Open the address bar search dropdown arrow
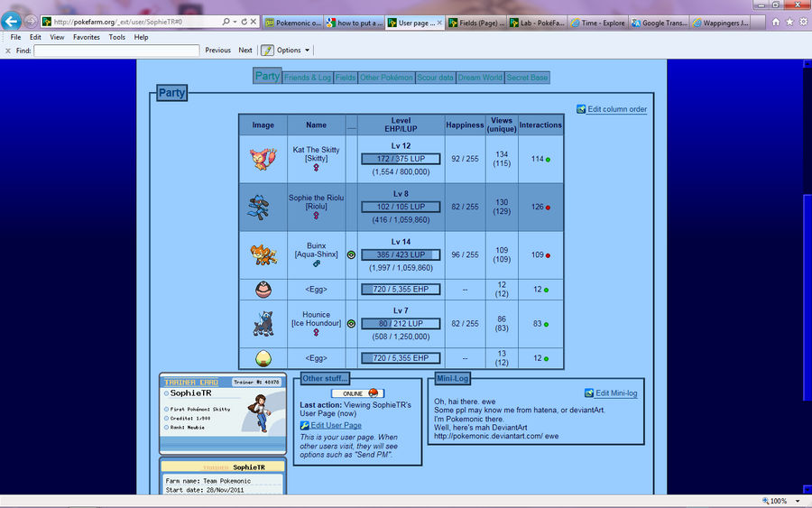Image resolution: width=812 pixels, height=508 pixels. [x=235, y=22]
